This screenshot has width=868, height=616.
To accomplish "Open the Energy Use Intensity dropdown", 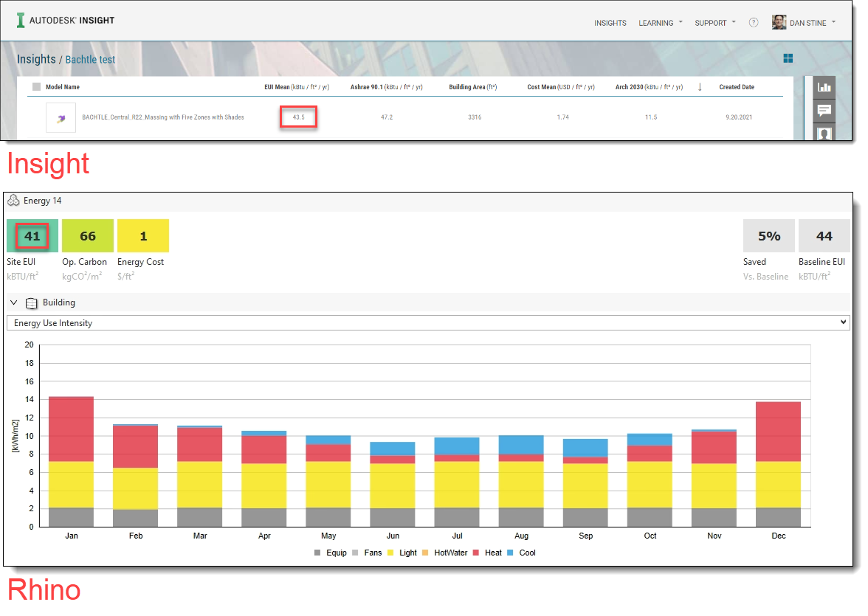I will pyautogui.click(x=428, y=322).
